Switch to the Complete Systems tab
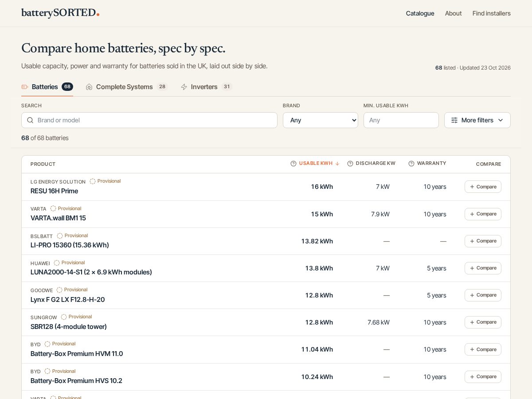The height and width of the screenshot is (399, 532). pos(126,87)
